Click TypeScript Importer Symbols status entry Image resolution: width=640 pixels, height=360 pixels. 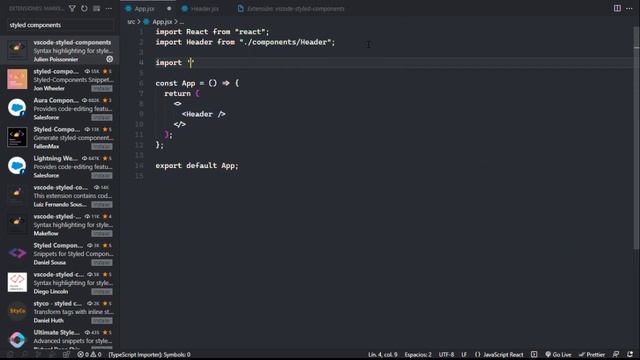tap(149, 354)
